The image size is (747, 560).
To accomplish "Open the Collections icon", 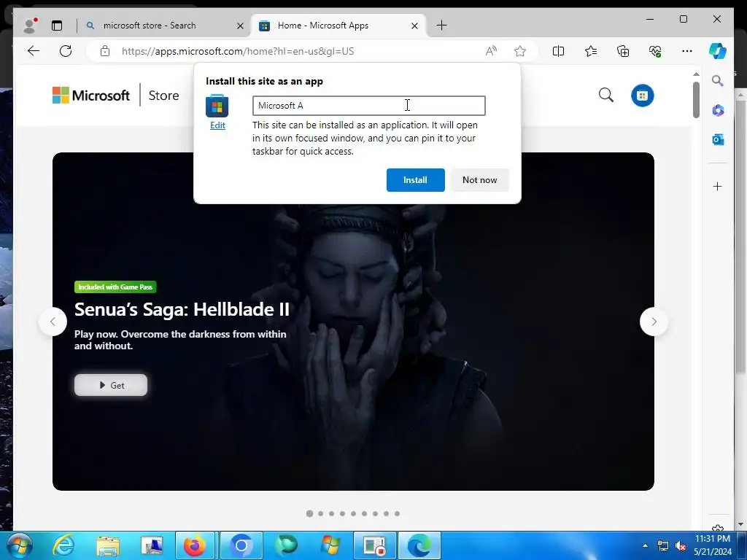I will [x=623, y=51].
